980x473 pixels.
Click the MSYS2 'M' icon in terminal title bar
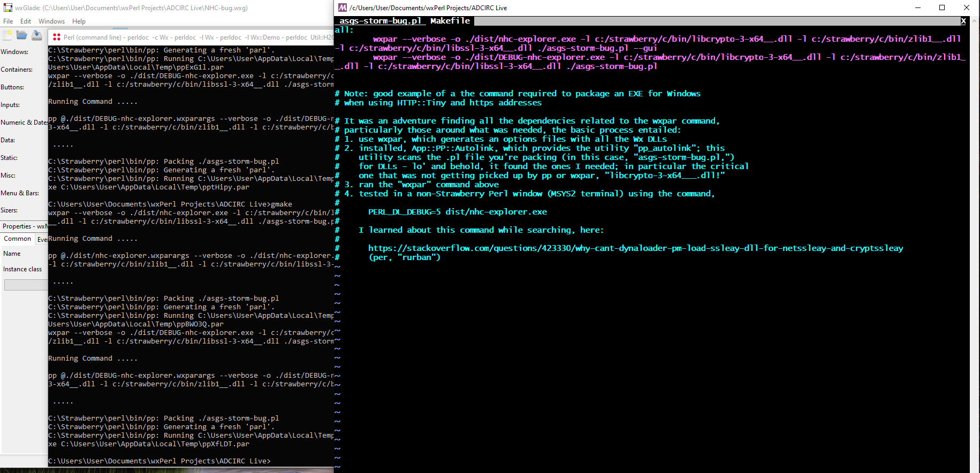(343, 7)
